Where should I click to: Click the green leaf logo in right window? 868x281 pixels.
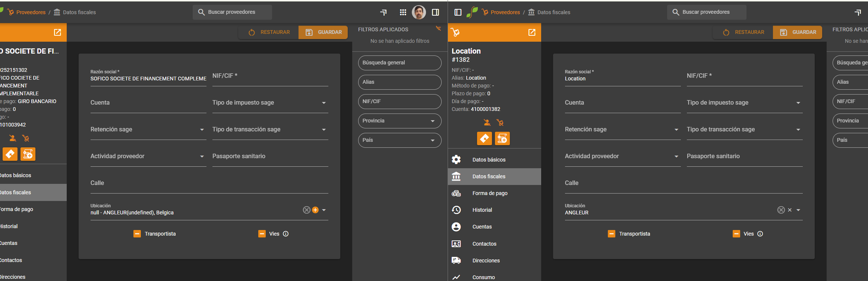tap(472, 12)
